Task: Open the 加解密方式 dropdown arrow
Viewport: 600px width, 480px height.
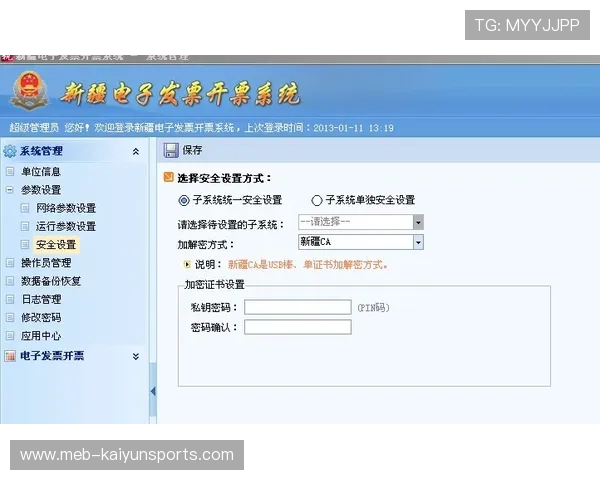Action: coord(418,242)
